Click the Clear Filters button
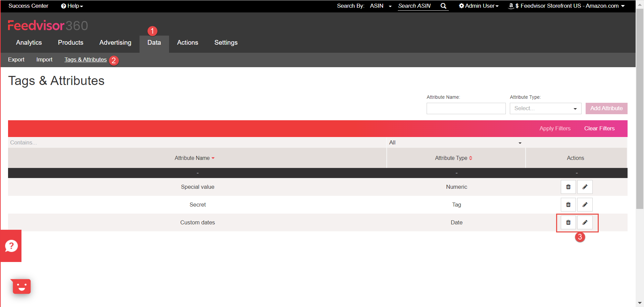644x307 pixels. tap(599, 129)
